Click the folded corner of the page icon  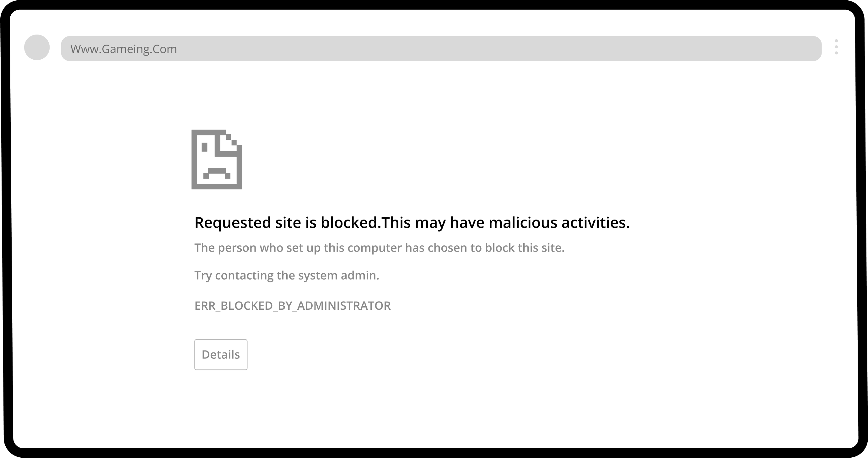(231, 142)
